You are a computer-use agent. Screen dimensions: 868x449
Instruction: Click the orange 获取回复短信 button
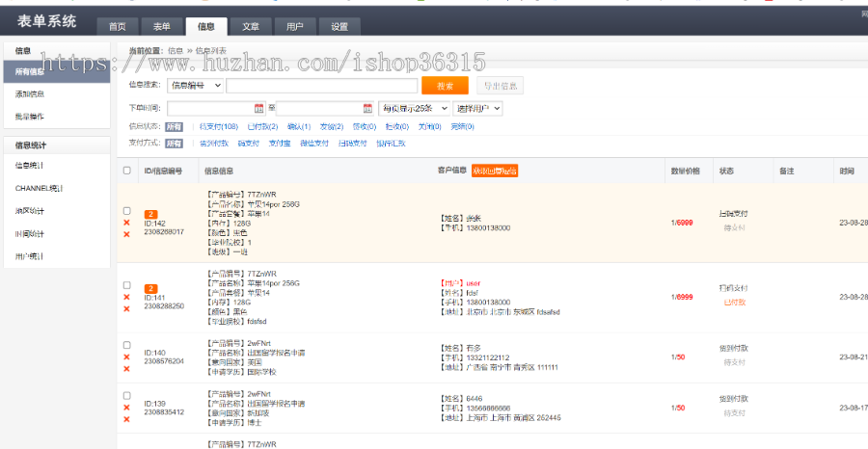tap(495, 171)
